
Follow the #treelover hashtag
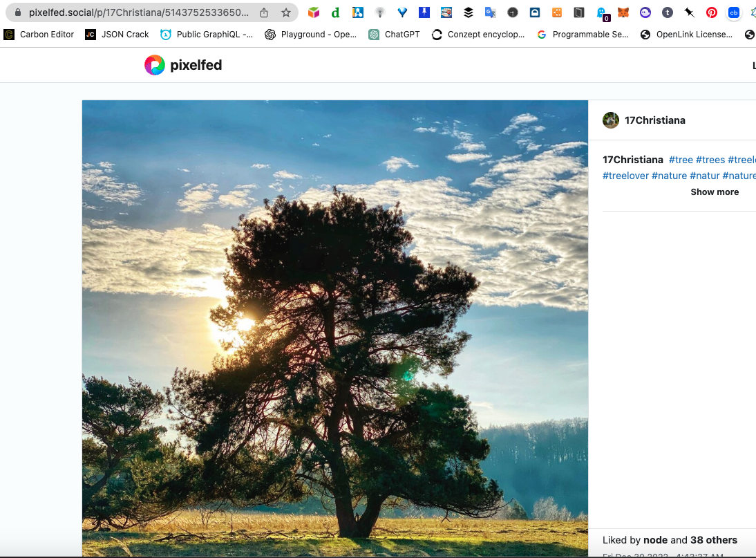pyautogui.click(x=626, y=176)
